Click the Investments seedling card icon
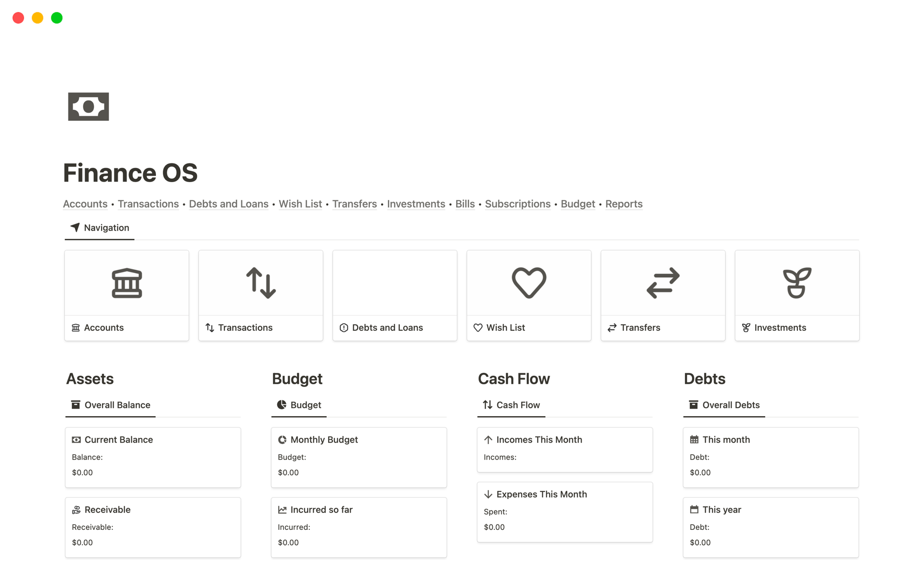This screenshot has height=578, width=924. (x=796, y=283)
